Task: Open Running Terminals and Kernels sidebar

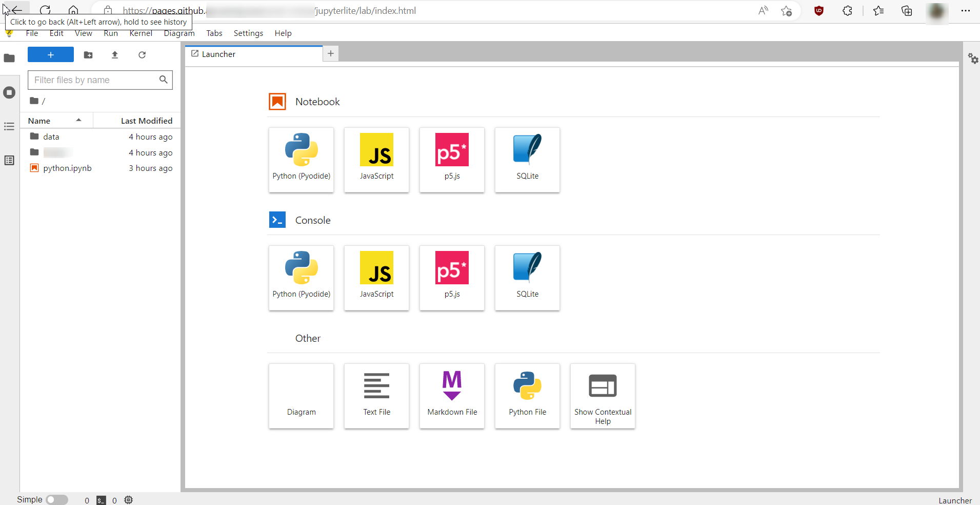Action: (9, 92)
